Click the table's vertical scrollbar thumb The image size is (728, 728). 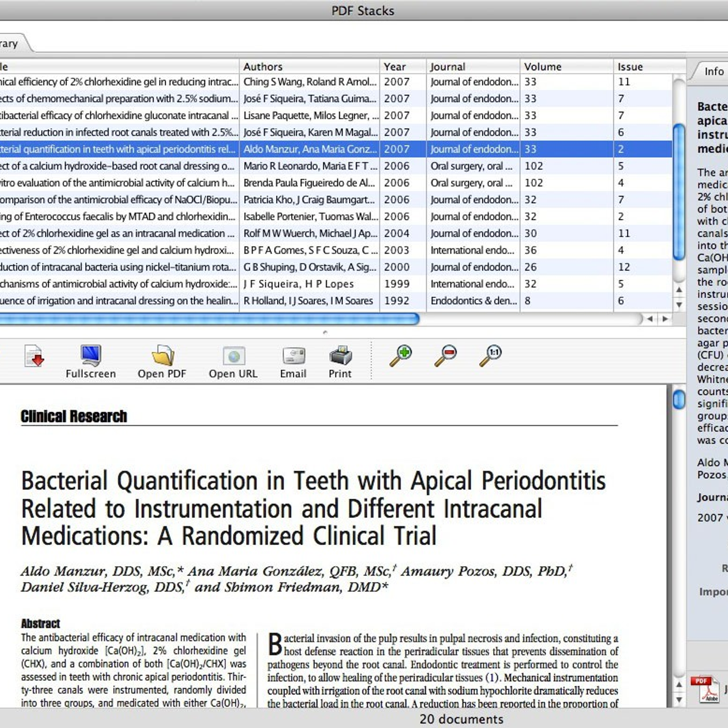tap(679, 192)
